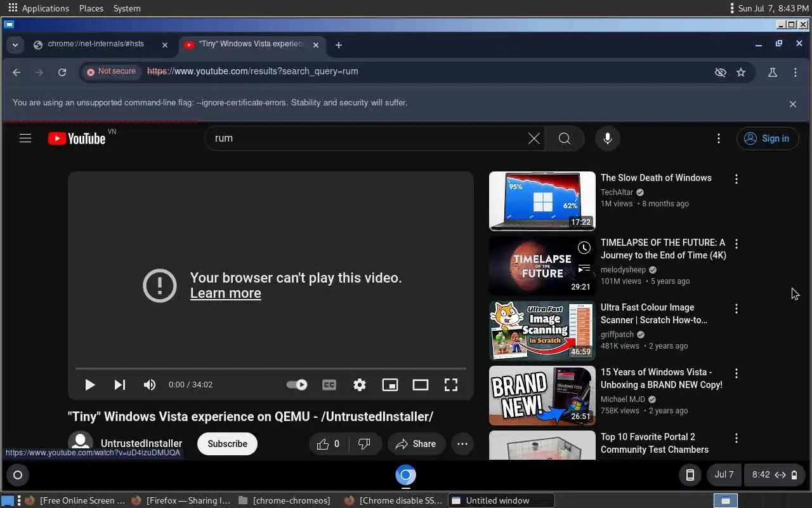Open video player settings gear

(360, 385)
